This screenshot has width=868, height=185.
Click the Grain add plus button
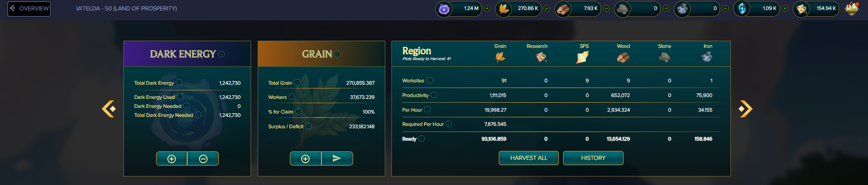coord(305,159)
